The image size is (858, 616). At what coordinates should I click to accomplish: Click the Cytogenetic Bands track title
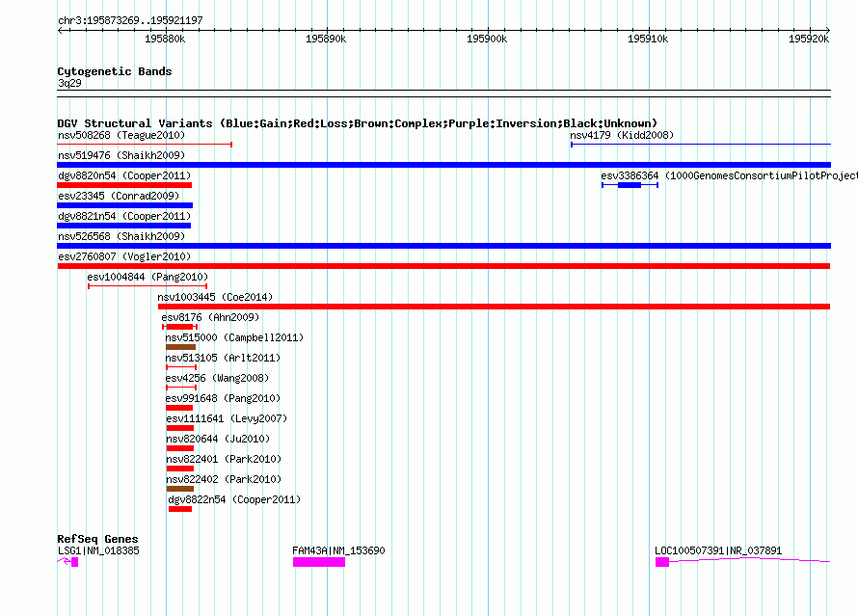[115, 71]
